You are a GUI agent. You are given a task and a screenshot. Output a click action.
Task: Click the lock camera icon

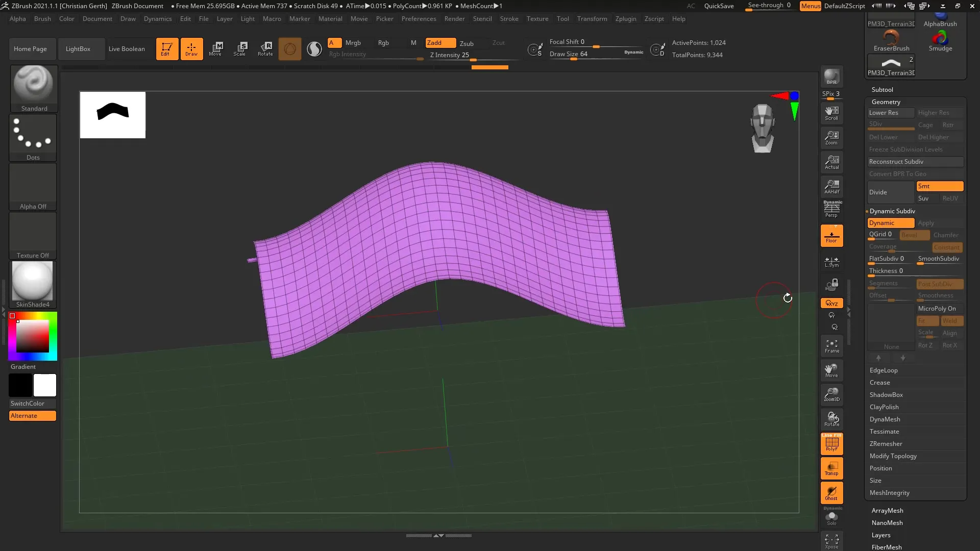832,284
